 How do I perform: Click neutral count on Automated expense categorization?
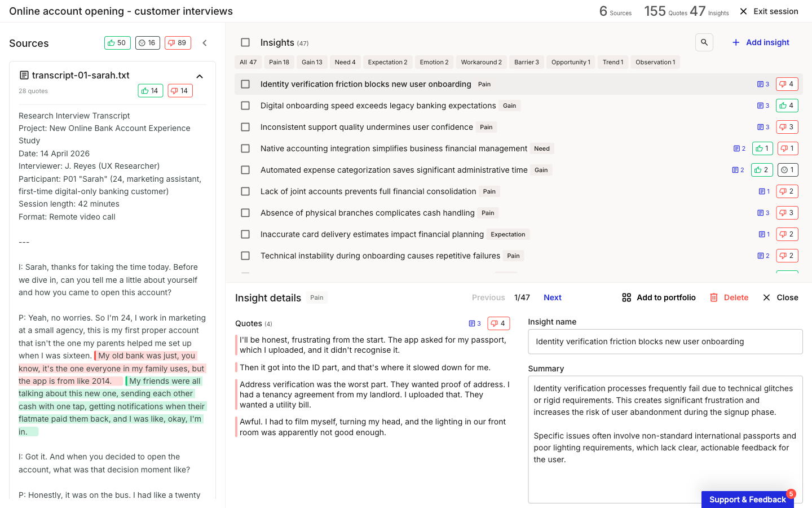[x=788, y=170]
